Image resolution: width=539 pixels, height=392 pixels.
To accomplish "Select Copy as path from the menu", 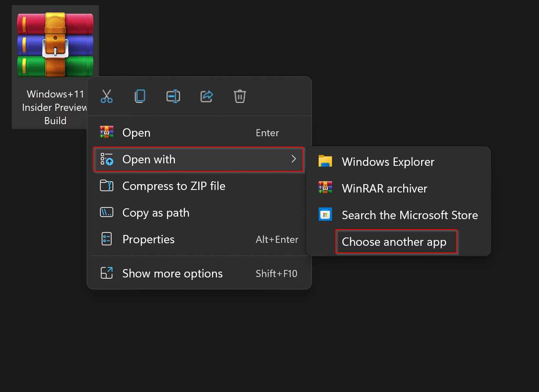I will 155,212.
